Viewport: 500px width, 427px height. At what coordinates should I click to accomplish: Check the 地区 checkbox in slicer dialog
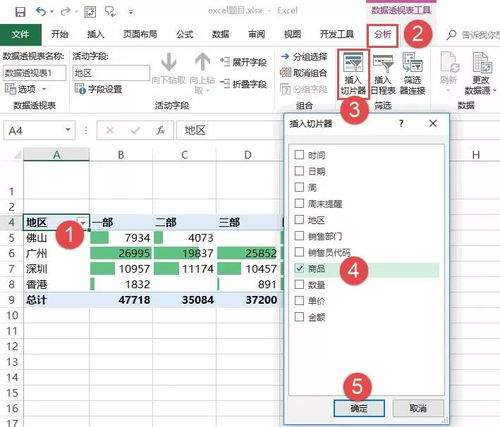pos(299,220)
